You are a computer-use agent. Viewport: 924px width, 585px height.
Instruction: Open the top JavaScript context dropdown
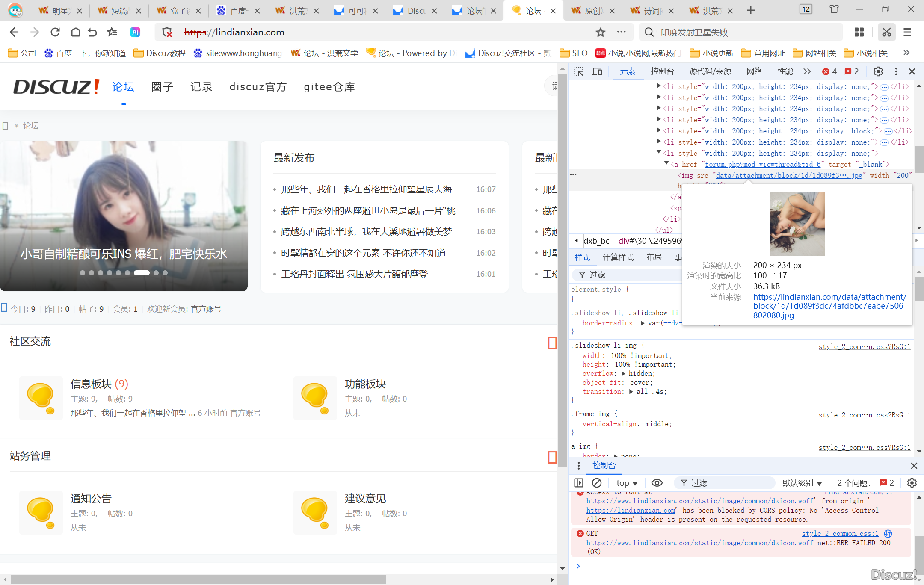tap(627, 483)
